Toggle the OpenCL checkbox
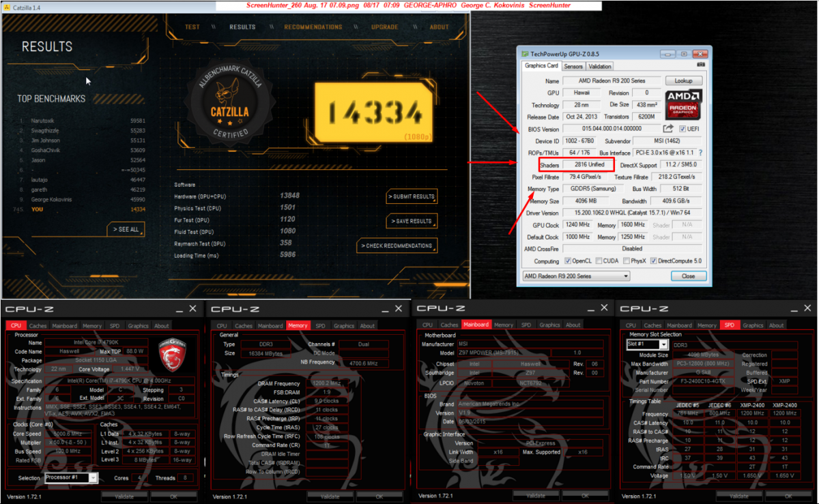819x504 pixels. pyautogui.click(x=568, y=261)
